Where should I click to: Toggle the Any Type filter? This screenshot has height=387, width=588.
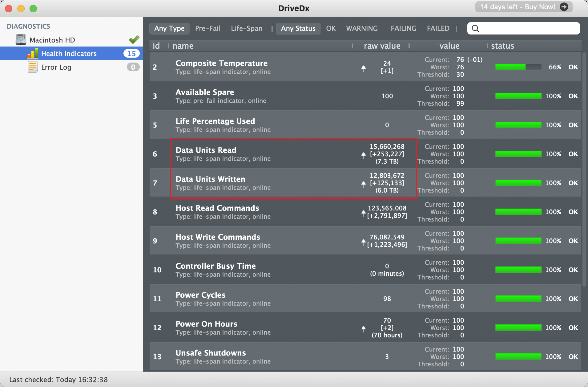pos(169,29)
